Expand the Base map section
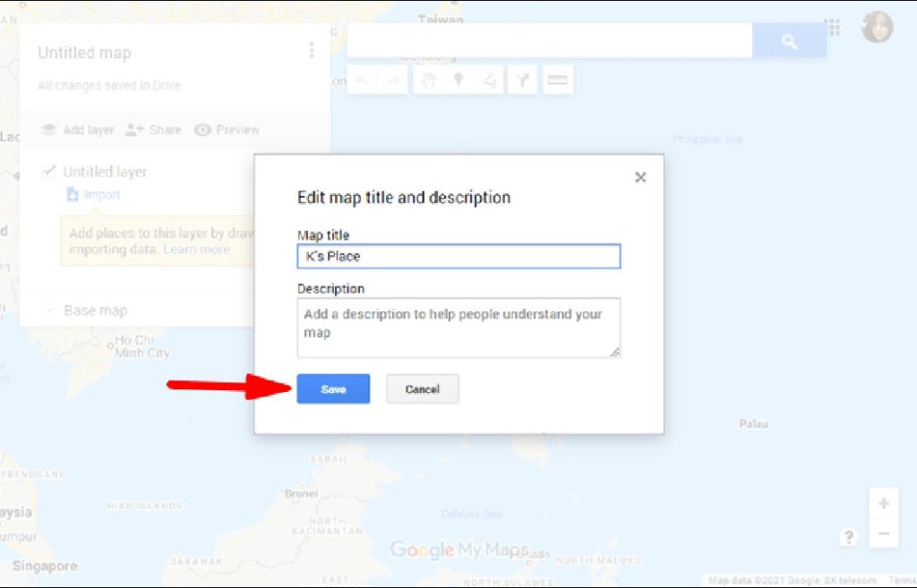This screenshot has height=588, width=917. coord(48,311)
